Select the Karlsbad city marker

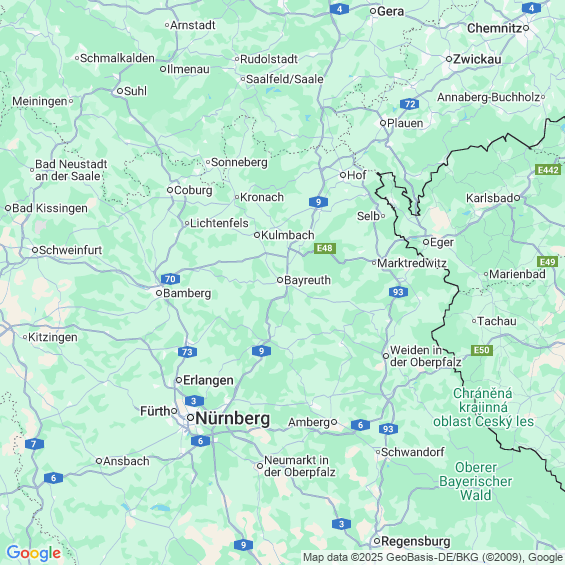(517, 198)
